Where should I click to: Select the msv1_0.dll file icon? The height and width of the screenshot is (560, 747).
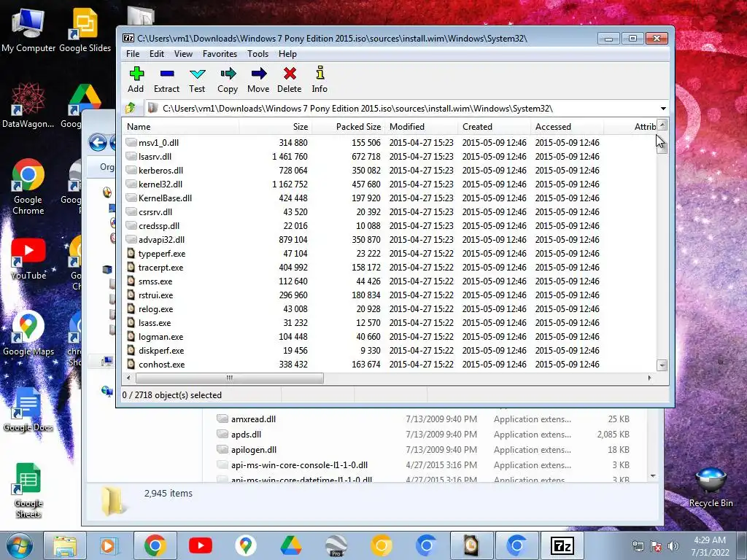coord(131,142)
